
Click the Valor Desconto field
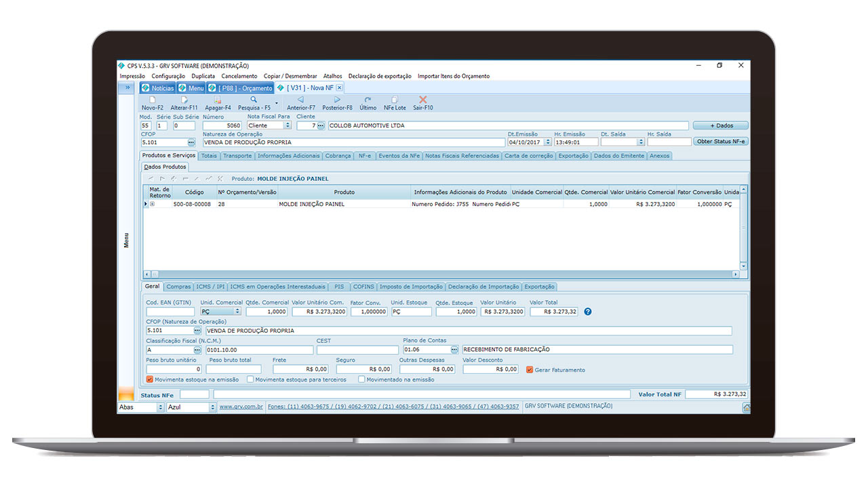(x=491, y=369)
